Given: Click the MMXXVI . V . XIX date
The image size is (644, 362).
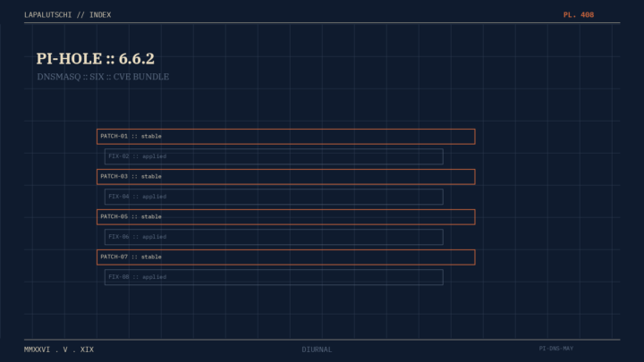Looking at the screenshot, I should [59, 349].
